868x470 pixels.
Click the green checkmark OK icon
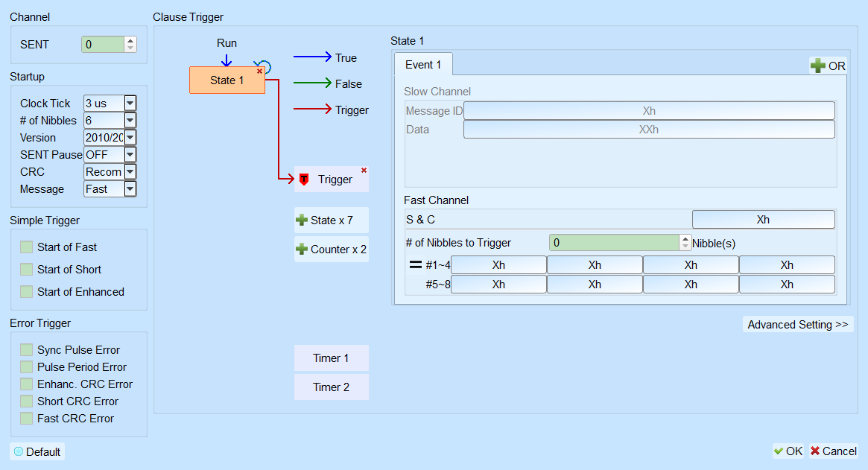pos(779,451)
